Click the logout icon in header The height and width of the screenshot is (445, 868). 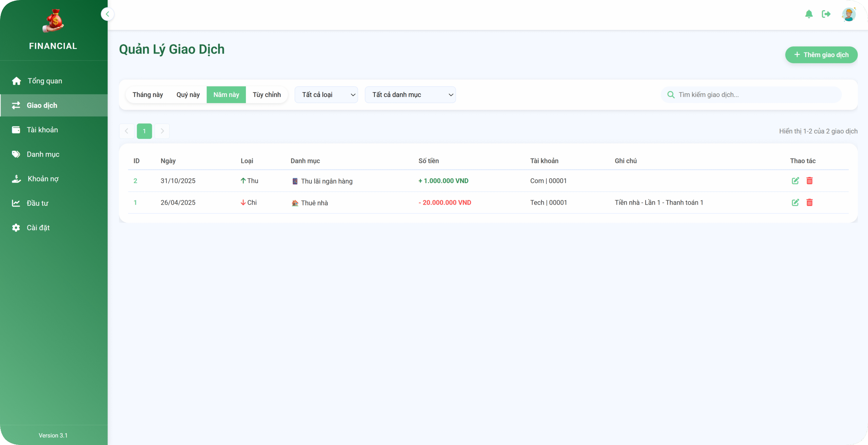[x=826, y=14]
